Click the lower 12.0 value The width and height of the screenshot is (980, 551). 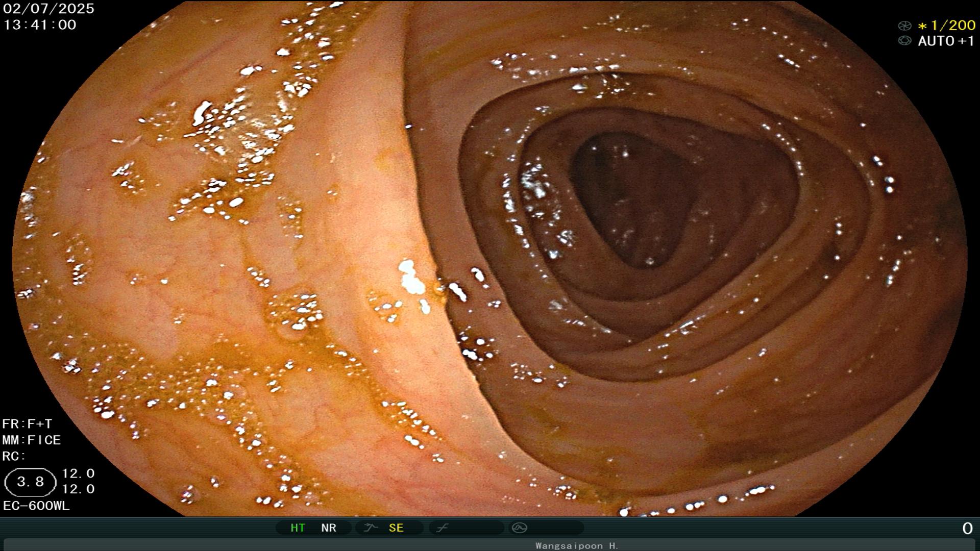click(x=78, y=489)
